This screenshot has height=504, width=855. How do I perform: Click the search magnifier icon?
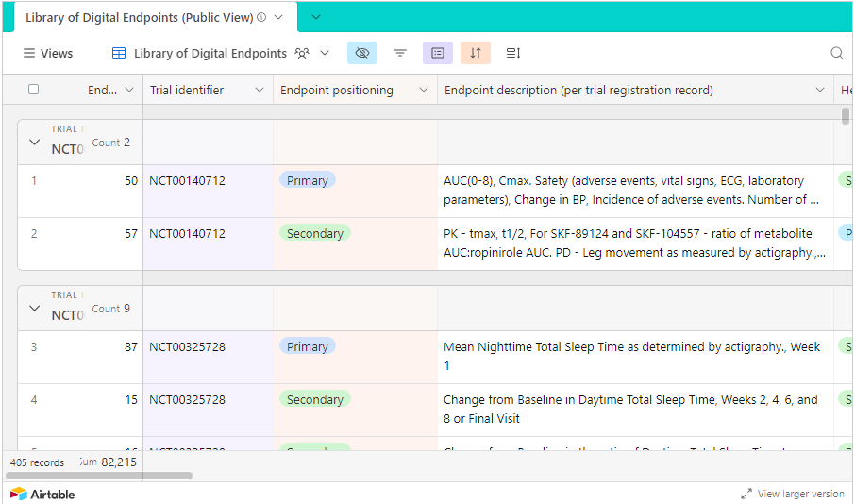[836, 53]
